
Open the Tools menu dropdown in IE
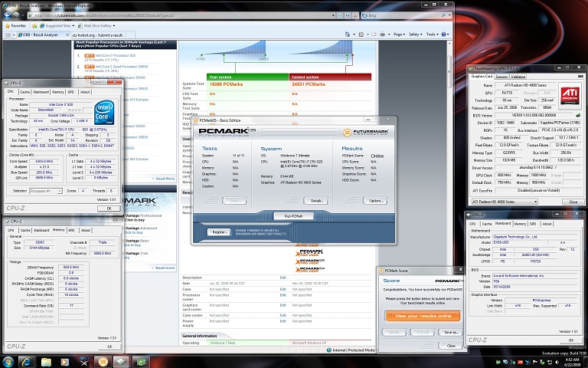pyautogui.click(x=432, y=34)
